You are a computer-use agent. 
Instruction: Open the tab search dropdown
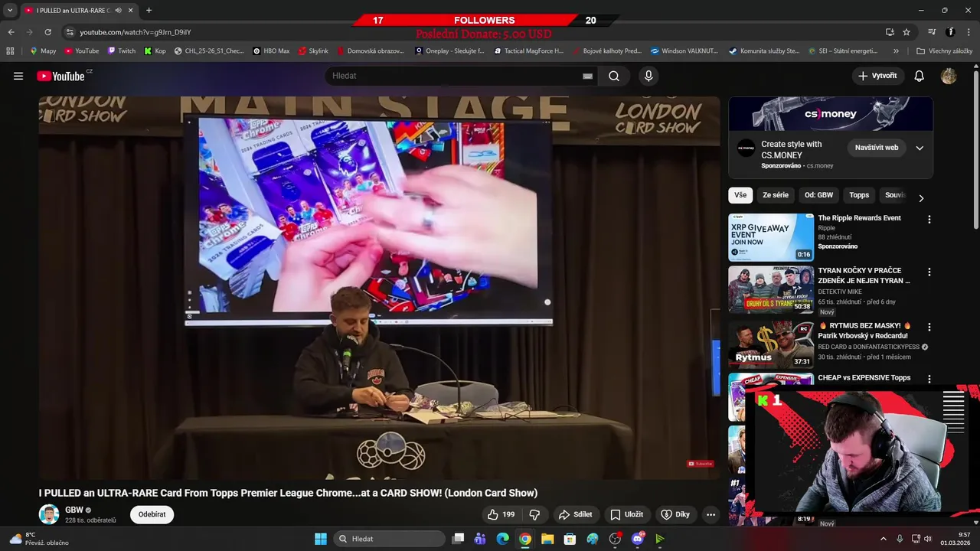coord(10,10)
